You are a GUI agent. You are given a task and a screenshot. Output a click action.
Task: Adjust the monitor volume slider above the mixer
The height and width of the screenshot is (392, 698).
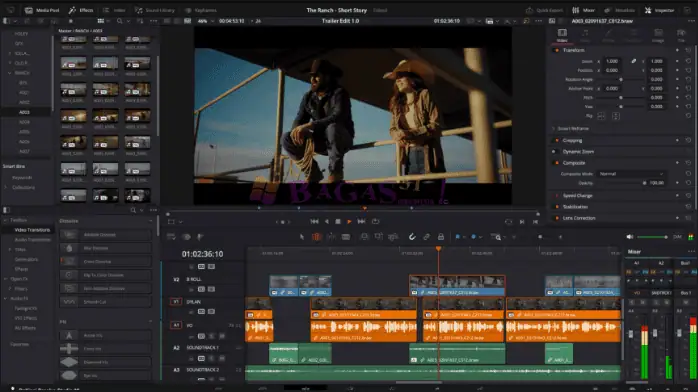(653, 237)
